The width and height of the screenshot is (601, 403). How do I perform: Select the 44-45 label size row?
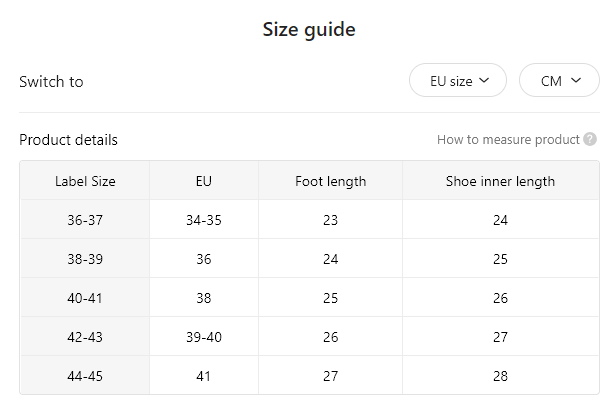[310, 376]
